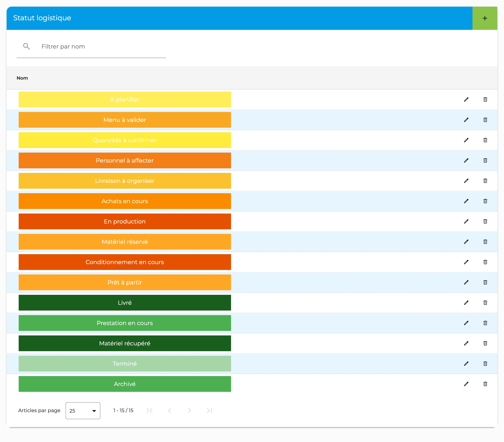Delete the Prêt à partir status
This screenshot has height=442, width=504.
pyautogui.click(x=485, y=282)
